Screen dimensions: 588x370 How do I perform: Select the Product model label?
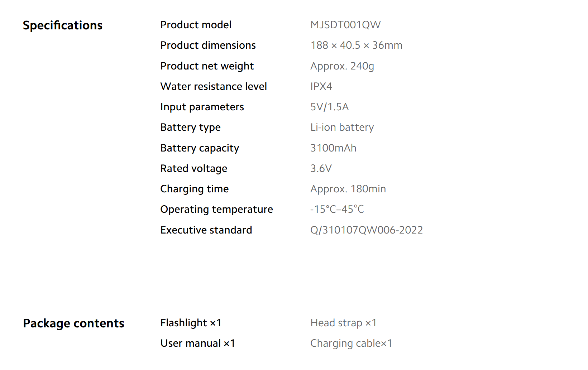point(196,25)
